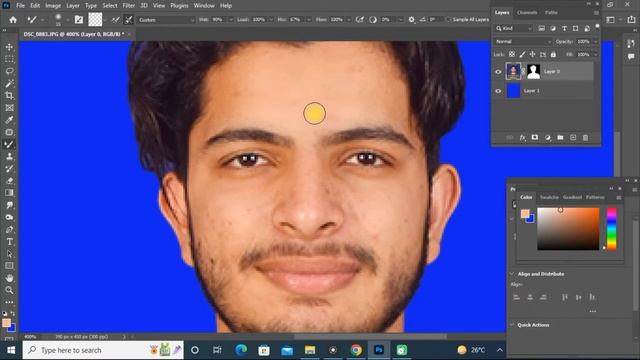
Task: Click the hue spectrum slider
Action: 611,229
